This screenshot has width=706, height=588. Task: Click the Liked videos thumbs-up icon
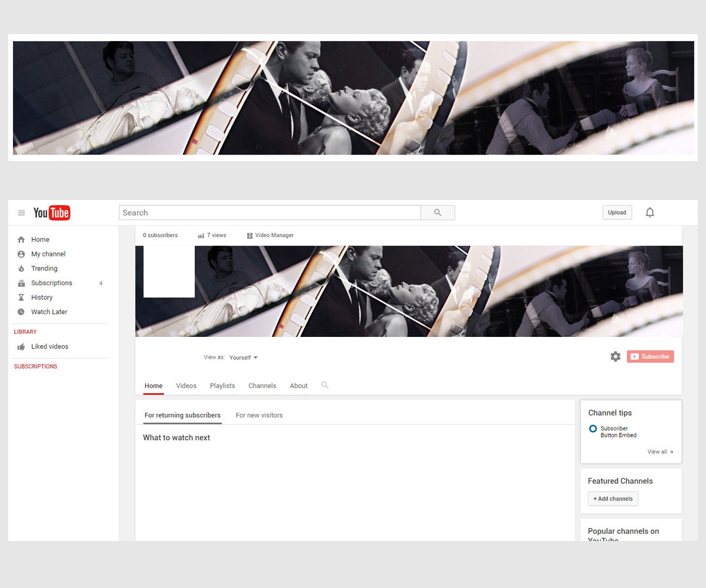[21, 346]
